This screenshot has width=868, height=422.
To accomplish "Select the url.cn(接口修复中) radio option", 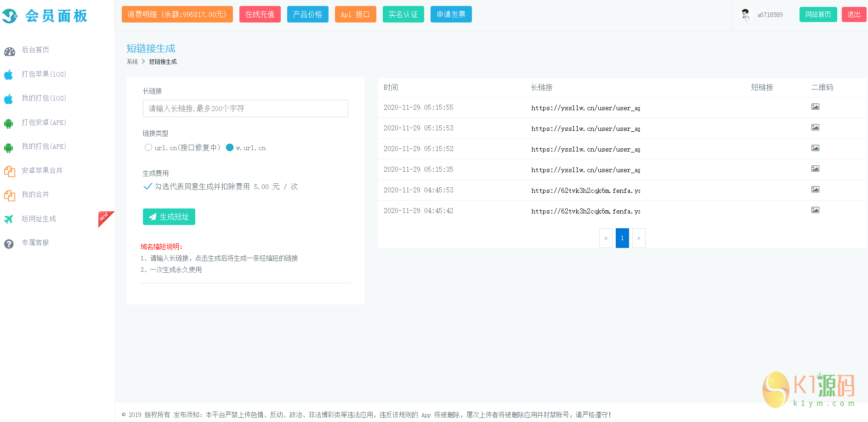I will tap(148, 148).
